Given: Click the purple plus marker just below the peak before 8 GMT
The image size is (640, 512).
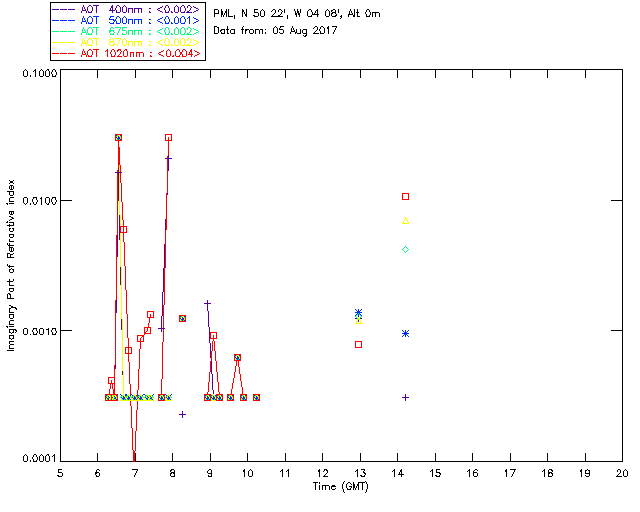Looking at the screenshot, I should (168, 158).
